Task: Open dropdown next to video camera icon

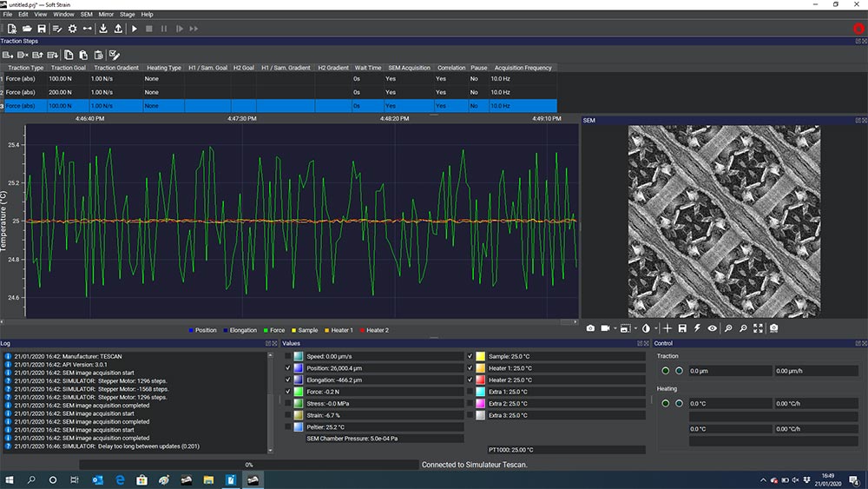Action: tap(615, 329)
